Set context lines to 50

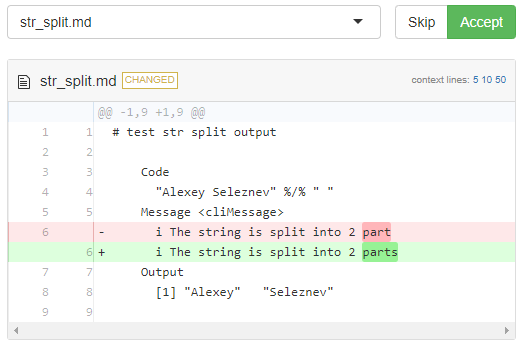coord(500,80)
